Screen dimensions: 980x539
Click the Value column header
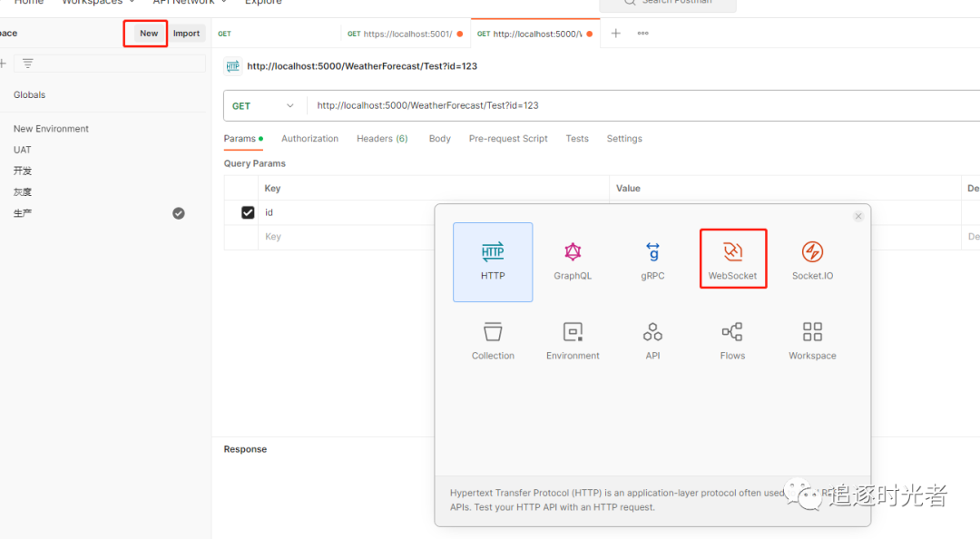(628, 188)
